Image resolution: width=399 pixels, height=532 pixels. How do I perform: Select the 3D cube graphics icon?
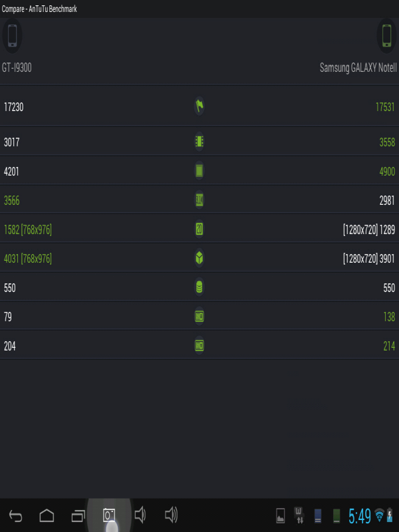[199, 258]
